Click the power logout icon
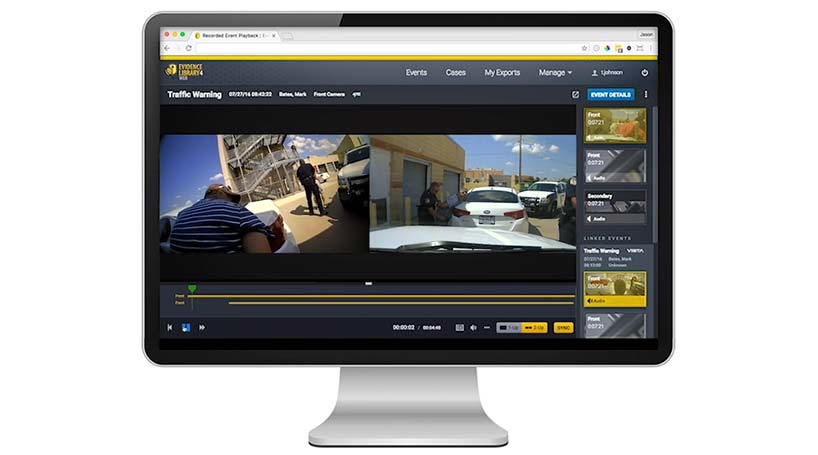The height and width of the screenshot is (455, 818). pyautogui.click(x=644, y=72)
